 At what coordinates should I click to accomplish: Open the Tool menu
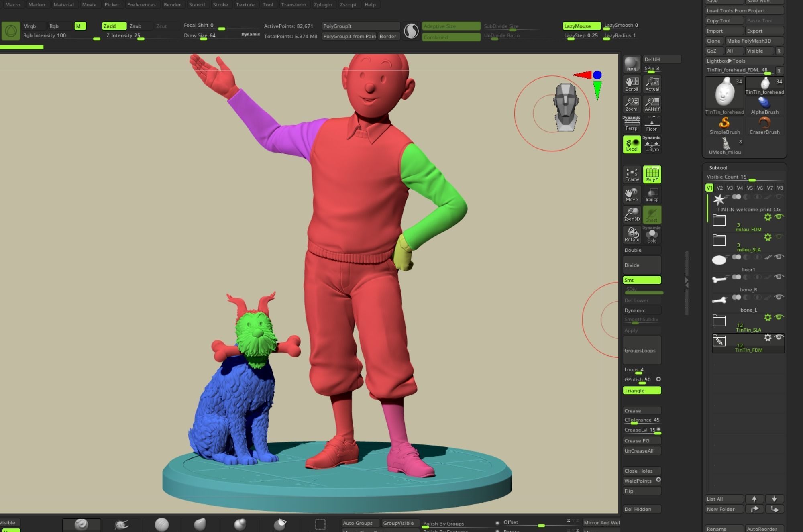268,4
